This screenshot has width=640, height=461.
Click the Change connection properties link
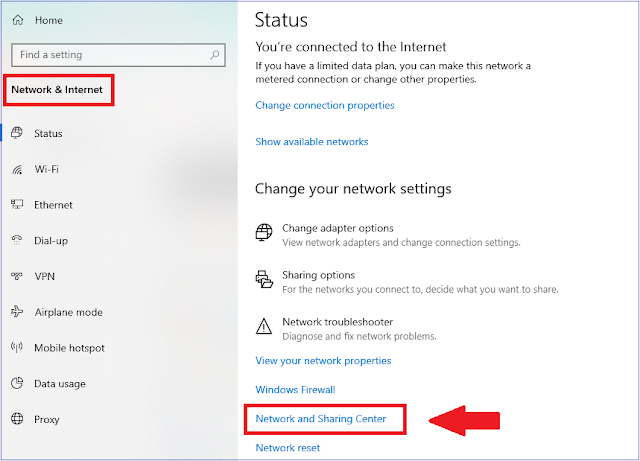(x=324, y=105)
